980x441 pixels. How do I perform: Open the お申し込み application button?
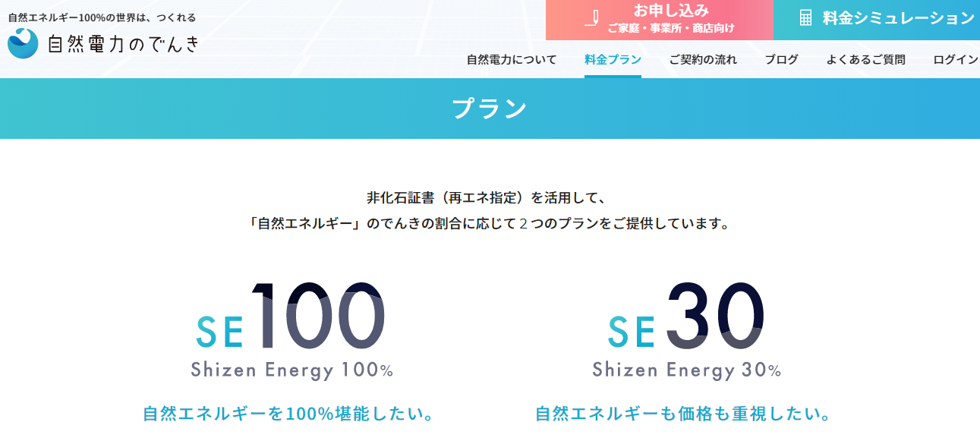coord(660,20)
